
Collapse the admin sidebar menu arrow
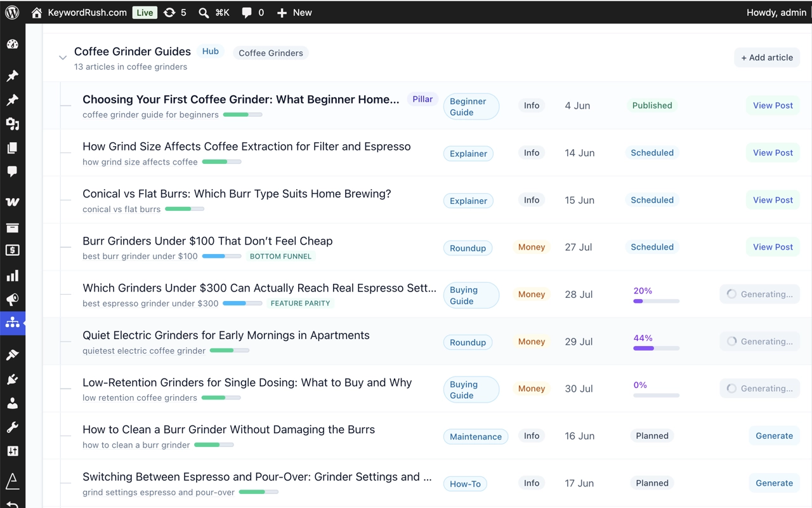click(x=12, y=504)
